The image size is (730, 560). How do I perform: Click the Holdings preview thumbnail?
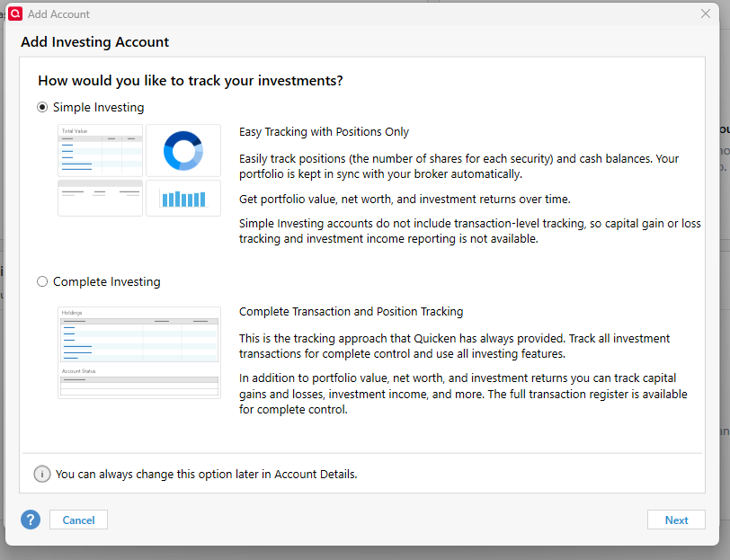[x=139, y=353]
